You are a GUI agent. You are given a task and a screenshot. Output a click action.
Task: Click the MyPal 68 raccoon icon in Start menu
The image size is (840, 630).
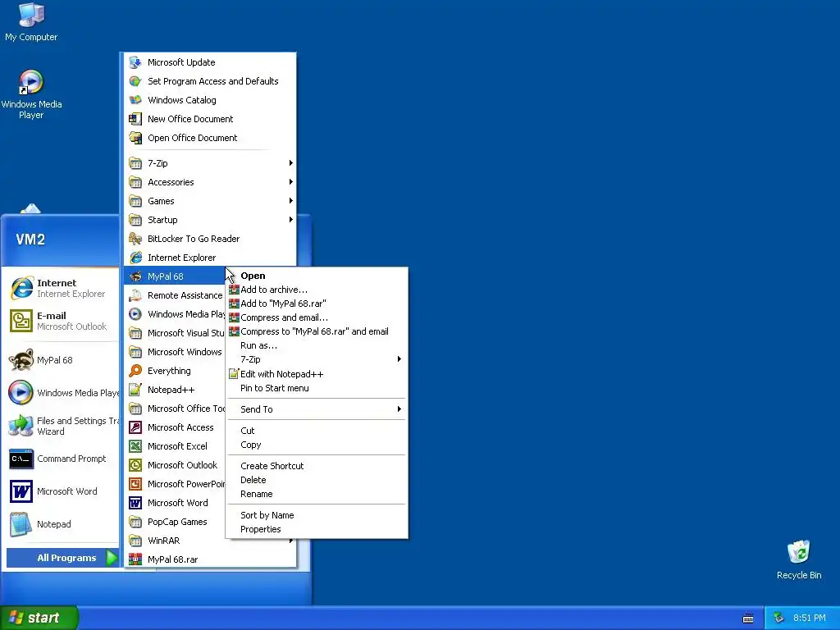pyautogui.click(x=21, y=360)
